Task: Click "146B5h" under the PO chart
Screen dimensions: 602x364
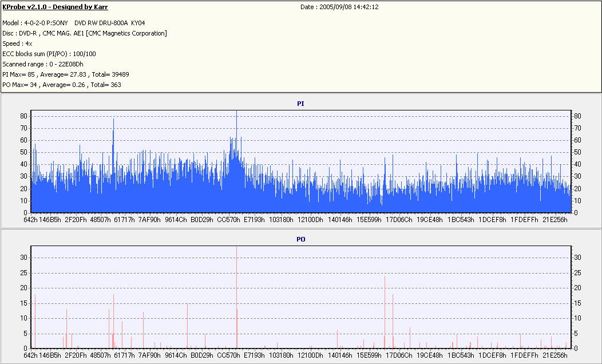Action: [x=50, y=355]
